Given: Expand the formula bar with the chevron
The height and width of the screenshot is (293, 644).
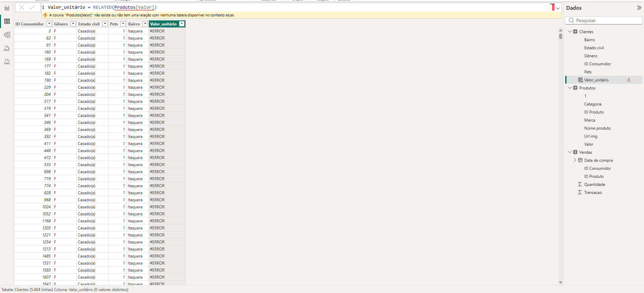Looking at the screenshot, I should [558, 8].
